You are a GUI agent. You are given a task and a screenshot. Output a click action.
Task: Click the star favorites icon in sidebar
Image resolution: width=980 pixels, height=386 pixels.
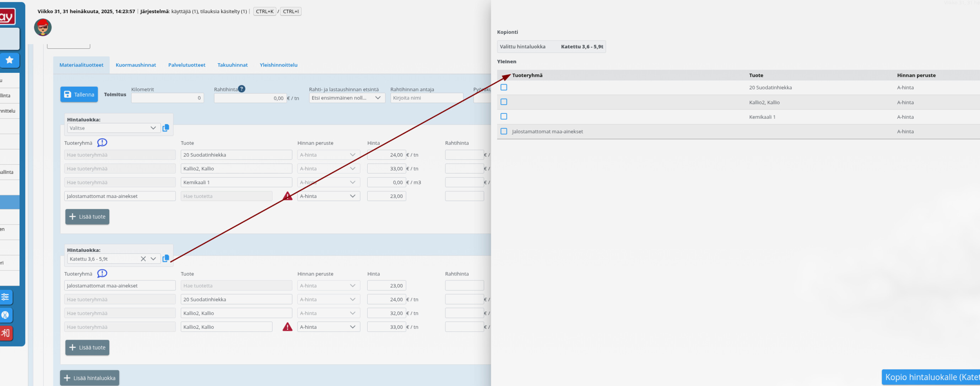tap(10, 60)
